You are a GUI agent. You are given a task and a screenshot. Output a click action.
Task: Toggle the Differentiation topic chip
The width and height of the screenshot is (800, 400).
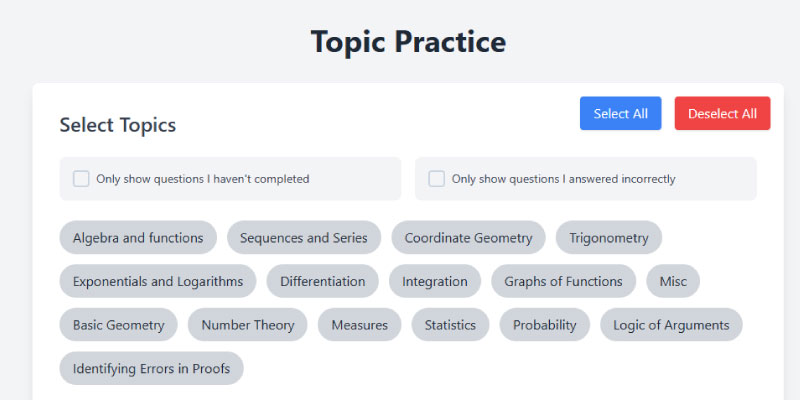pyautogui.click(x=322, y=281)
